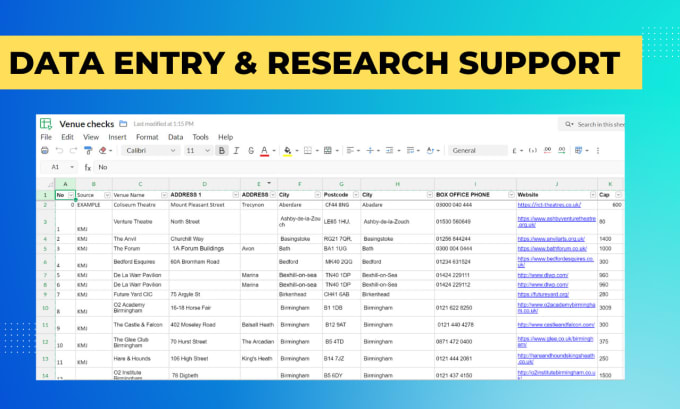Click the increase decimal places icon
This screenshot has width=680, height=409.
pyautogui.click(x=562, y=151)
